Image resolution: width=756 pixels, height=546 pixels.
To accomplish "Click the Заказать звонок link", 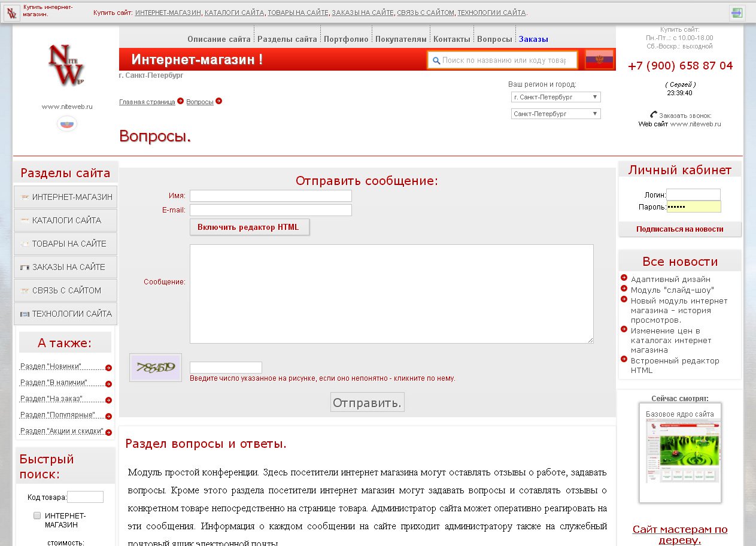I will pyautogui.click(x=685, y=116).
